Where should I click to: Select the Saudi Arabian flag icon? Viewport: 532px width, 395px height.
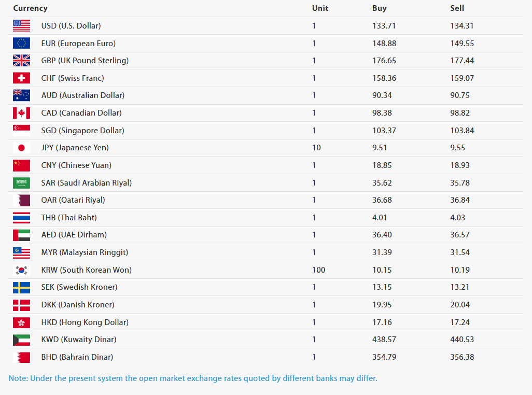[21, 183]
